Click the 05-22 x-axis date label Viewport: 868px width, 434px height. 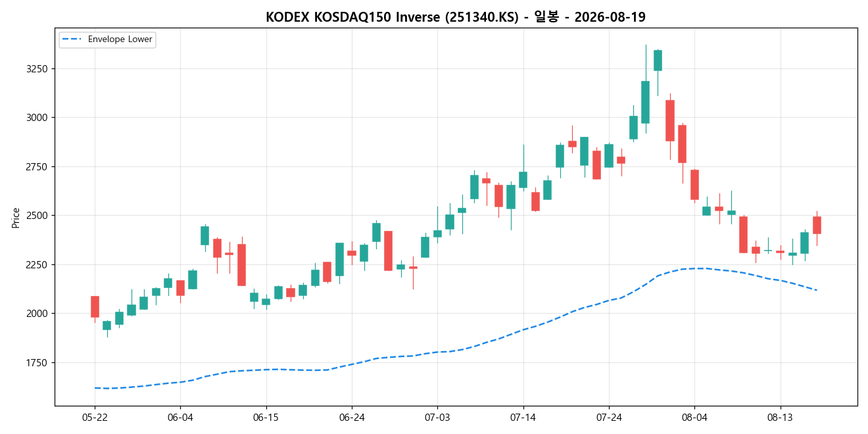[95, 417]
